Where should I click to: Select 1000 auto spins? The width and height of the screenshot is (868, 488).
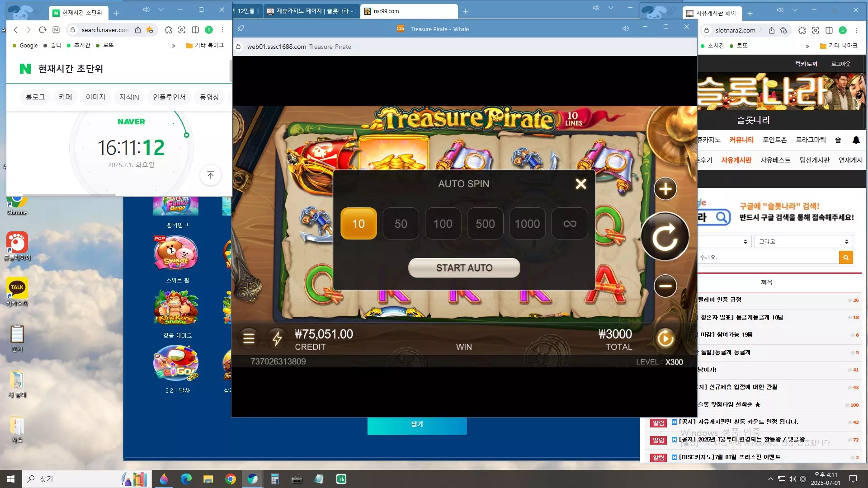coord(527,224)
